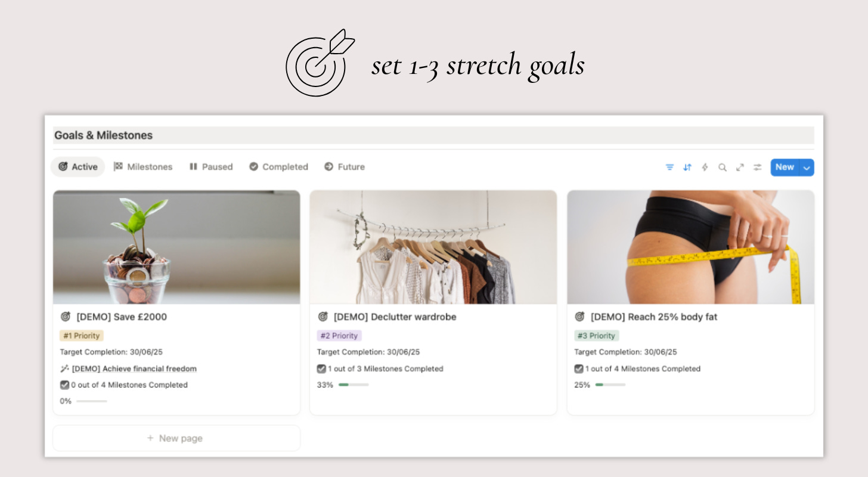Open the lightning bolt automations icon

tap(705, 168)
